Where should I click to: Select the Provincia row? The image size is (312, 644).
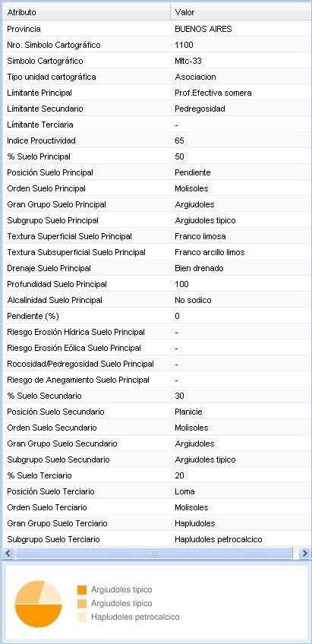(x=157, y=29)
